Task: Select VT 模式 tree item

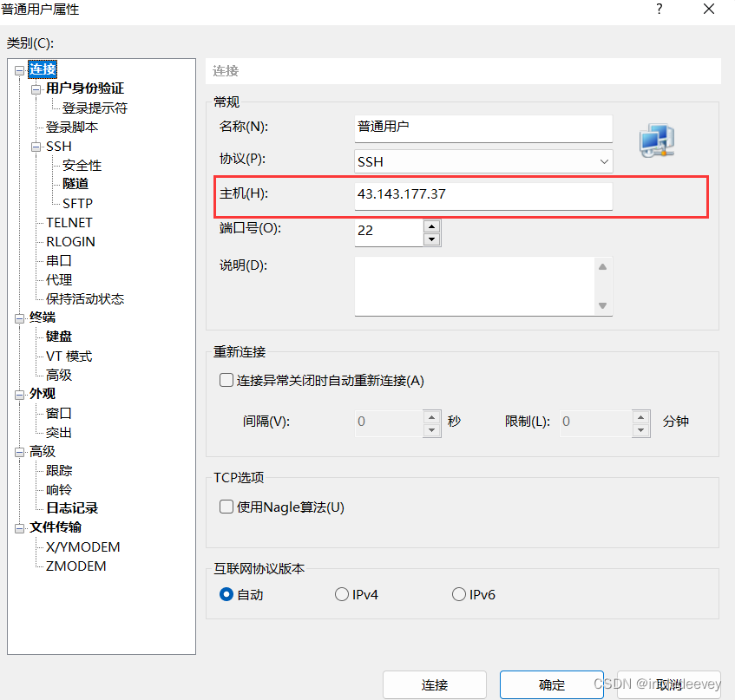Action: (69, 357)
